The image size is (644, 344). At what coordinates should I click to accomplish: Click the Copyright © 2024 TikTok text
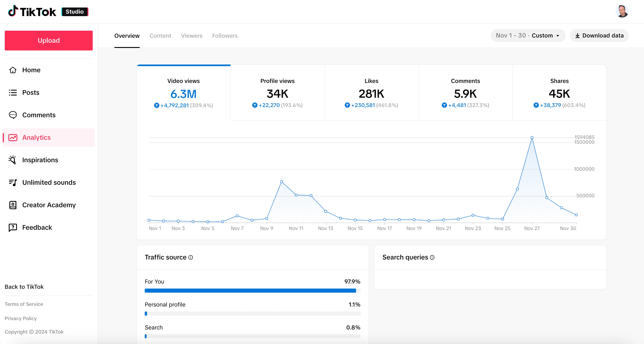34,332
